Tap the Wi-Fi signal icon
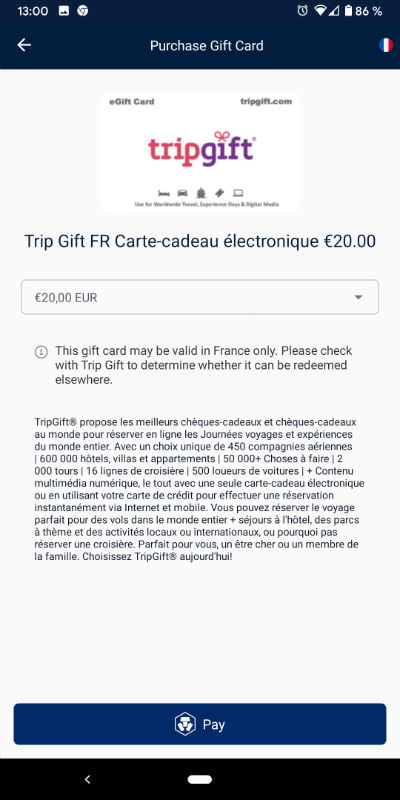 [x=320, y=11]
